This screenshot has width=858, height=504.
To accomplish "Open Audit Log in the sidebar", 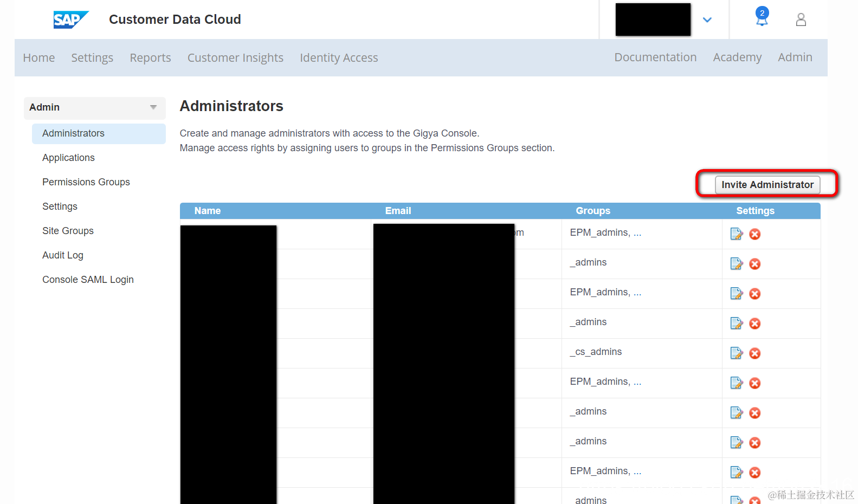I will coord(63,255).
